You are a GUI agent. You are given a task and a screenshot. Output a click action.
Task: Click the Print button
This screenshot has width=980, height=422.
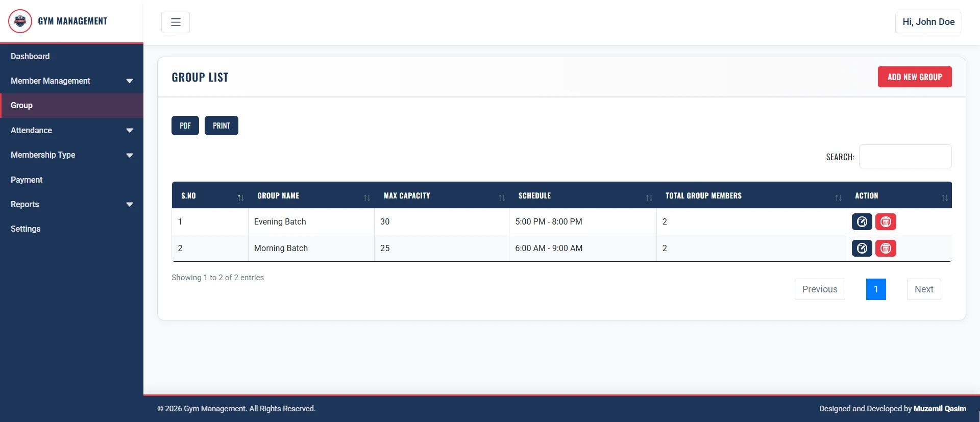point(222,126)
